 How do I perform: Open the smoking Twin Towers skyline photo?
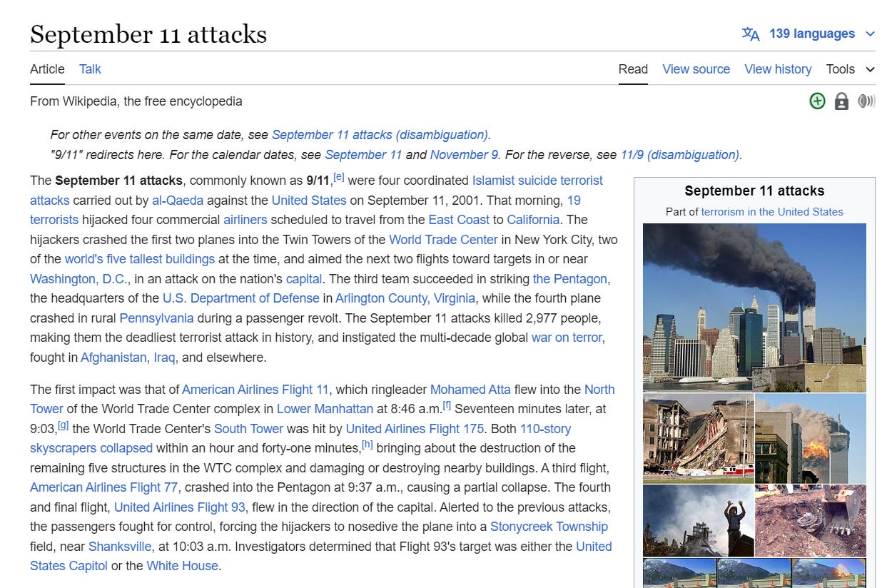[x=754, y=308]
